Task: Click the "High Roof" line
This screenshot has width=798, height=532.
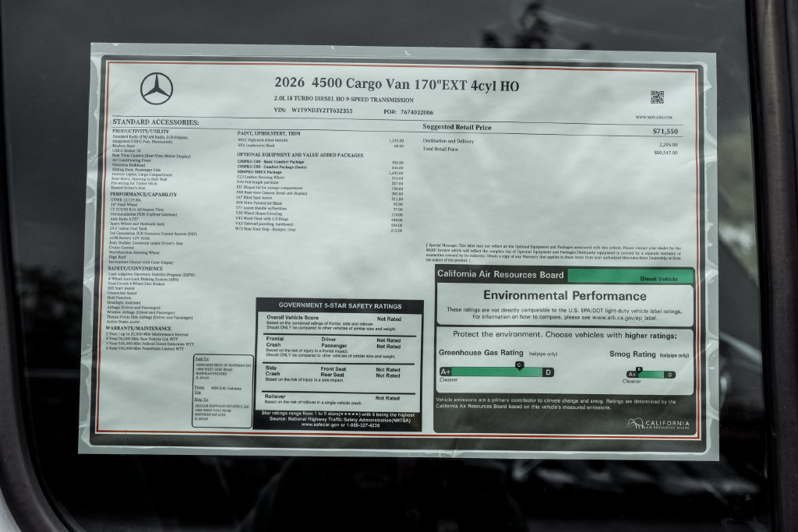Action: 117,257
